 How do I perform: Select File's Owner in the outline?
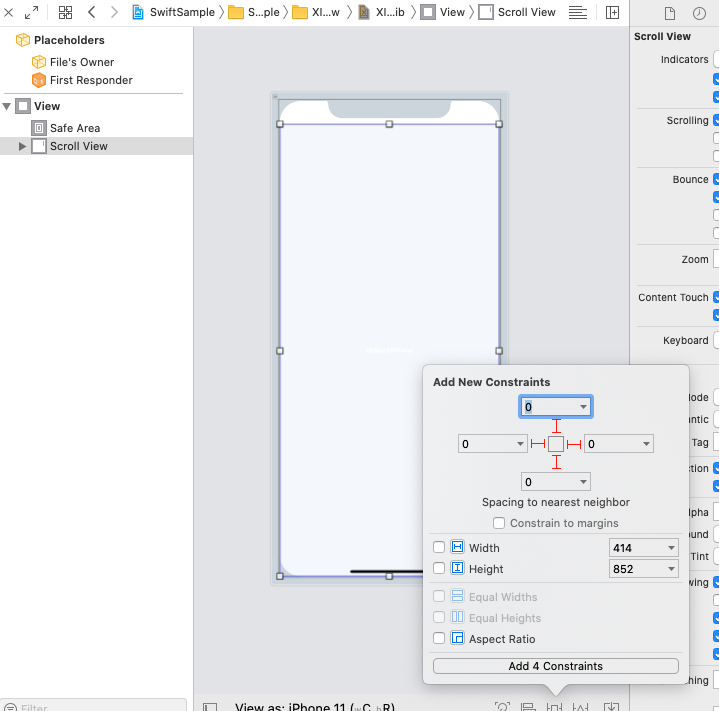tap(82, 62)
